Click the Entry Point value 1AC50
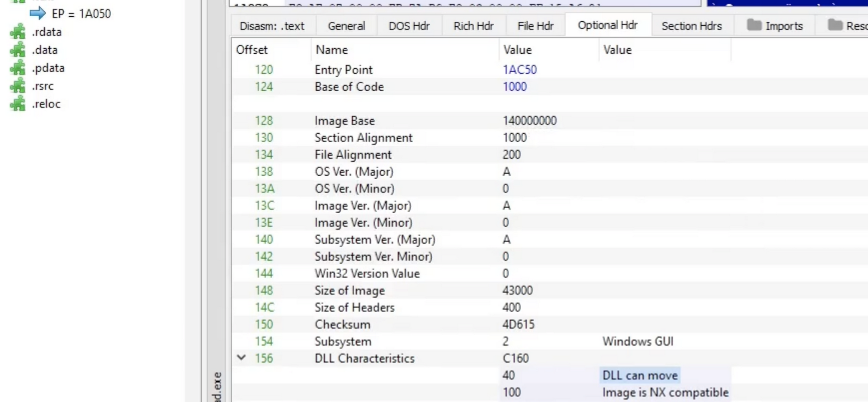Screen dimensions: 868x402 click(x=519, y=70)
